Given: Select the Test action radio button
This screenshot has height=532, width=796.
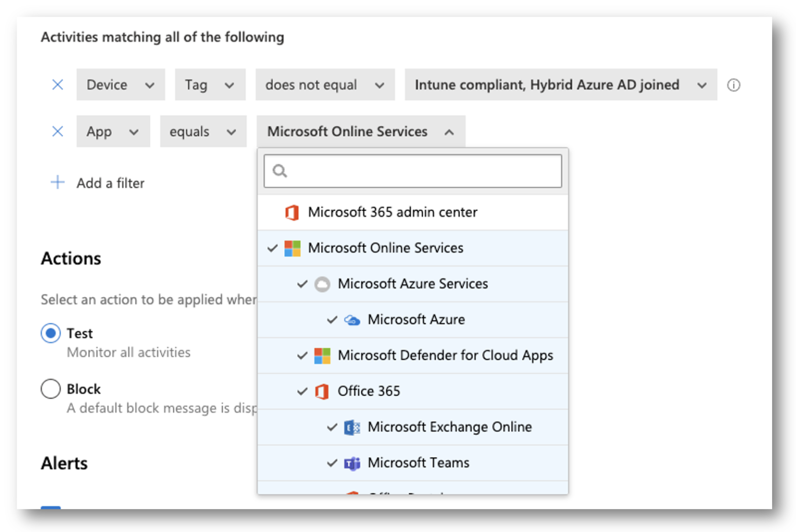Looking at the screenshot, I should (51, 333).
